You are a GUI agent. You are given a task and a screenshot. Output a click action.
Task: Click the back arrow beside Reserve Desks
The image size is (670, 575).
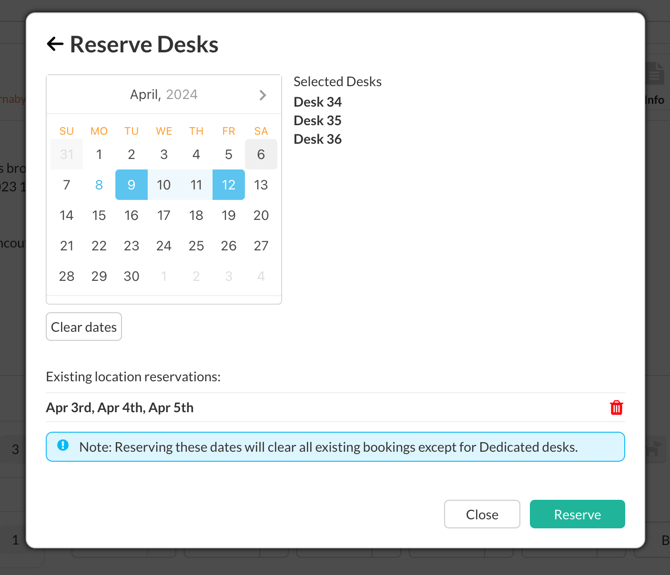tap(55, 44)
